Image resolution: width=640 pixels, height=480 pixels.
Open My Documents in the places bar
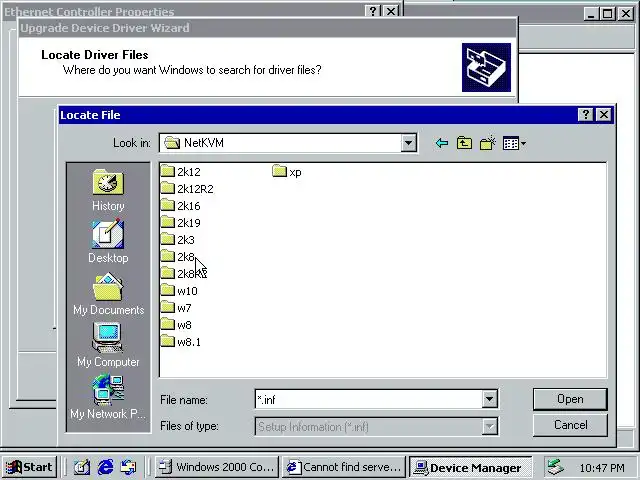pos(108,294)
